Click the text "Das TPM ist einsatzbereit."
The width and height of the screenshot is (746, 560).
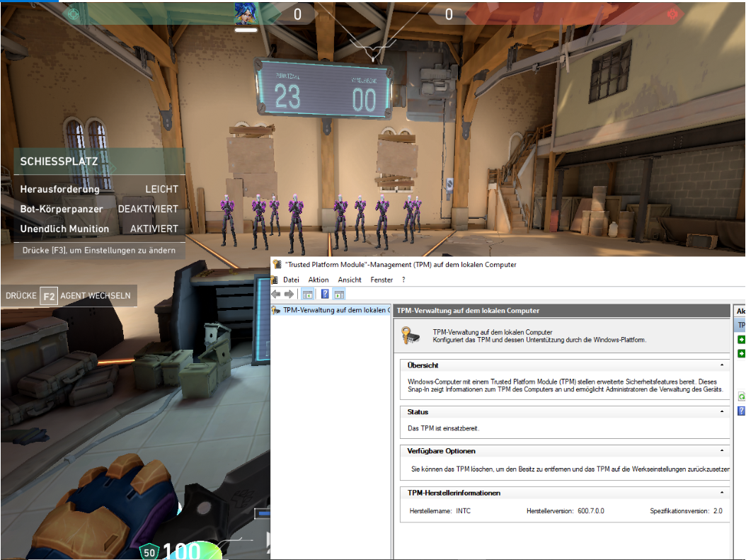click(x=443, y=428)
